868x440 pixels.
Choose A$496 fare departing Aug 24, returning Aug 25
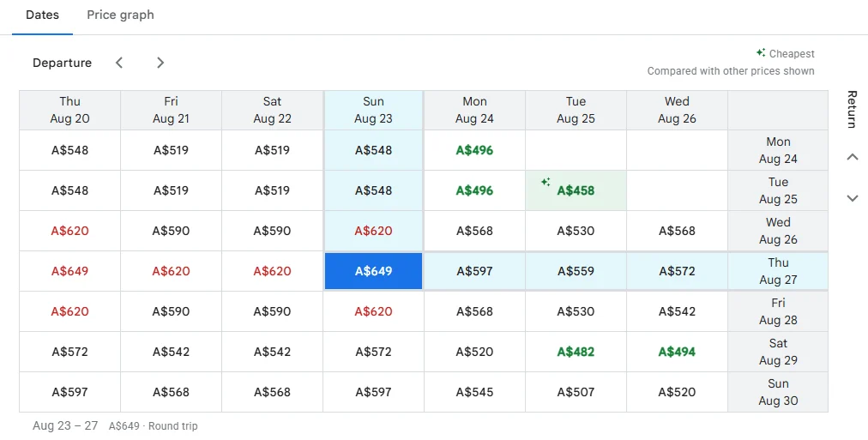[x=474, y=190]
